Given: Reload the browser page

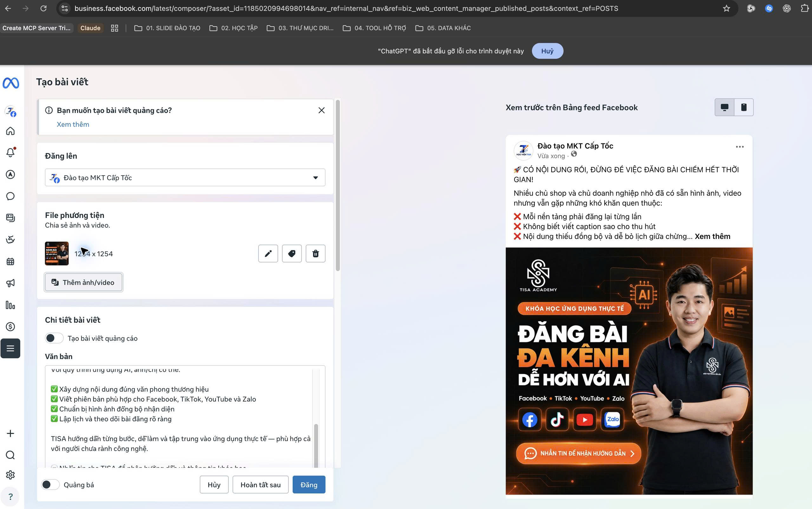Looking at the screenshot, I should point(43,9).
